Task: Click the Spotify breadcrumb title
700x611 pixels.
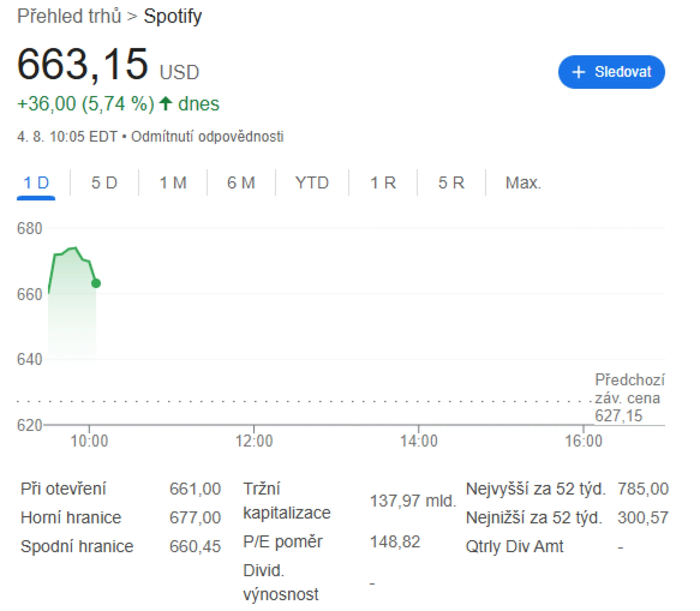Action: pos(173,16)
